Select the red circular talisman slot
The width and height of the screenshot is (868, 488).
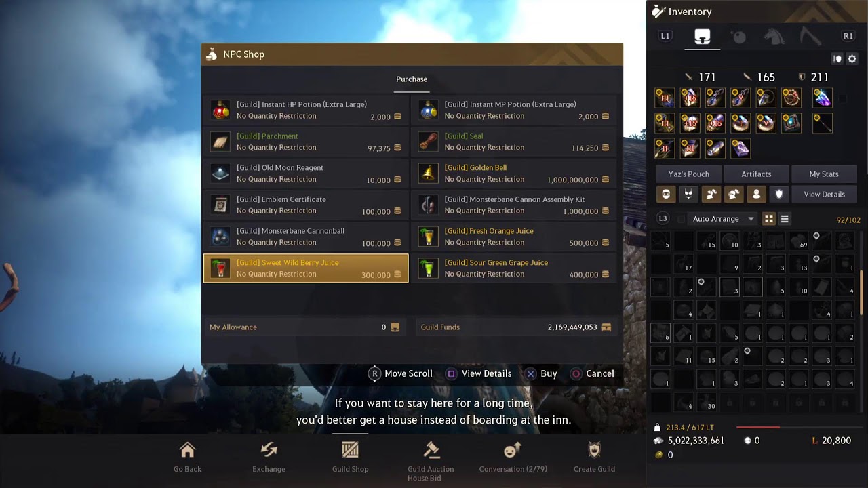[x=791, y=98]
